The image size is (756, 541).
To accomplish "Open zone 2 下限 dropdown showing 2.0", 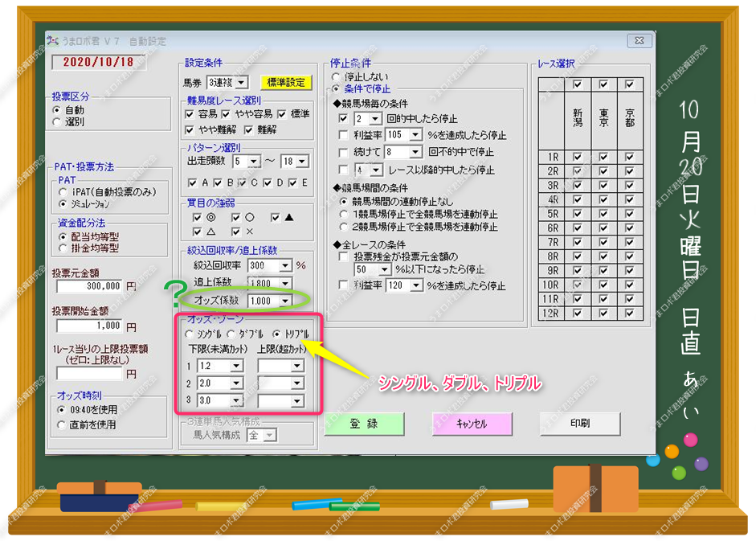I will pyautogui.click(x=236, y=383).
